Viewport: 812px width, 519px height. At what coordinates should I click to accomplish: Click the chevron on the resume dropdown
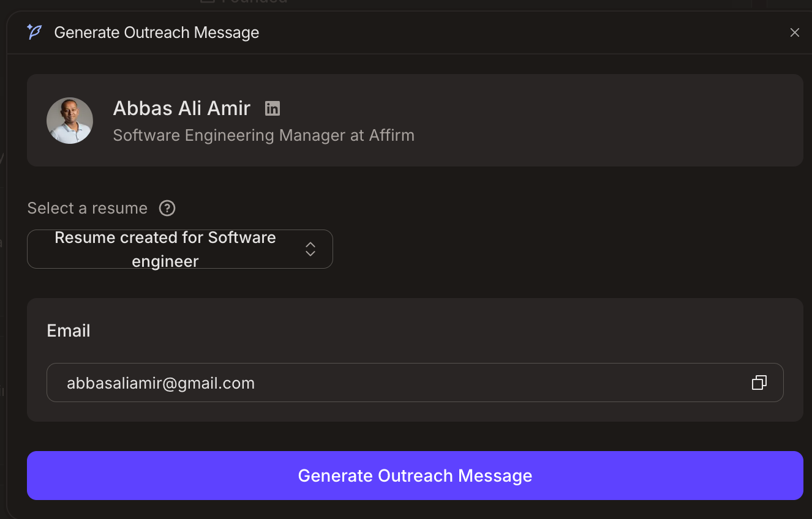pyautogui.click(x=310, y=248)
